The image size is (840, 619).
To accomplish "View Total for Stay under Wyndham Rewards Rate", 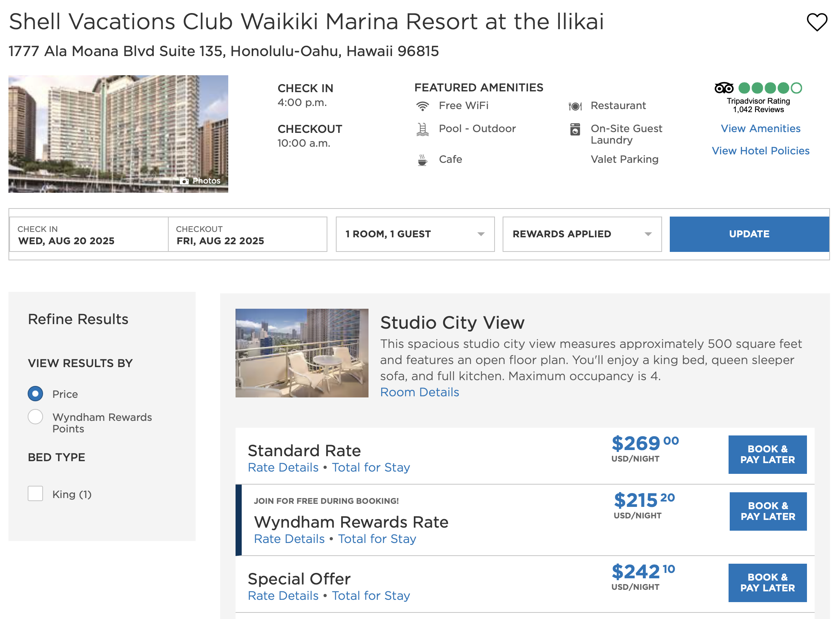I will point(377,539).
